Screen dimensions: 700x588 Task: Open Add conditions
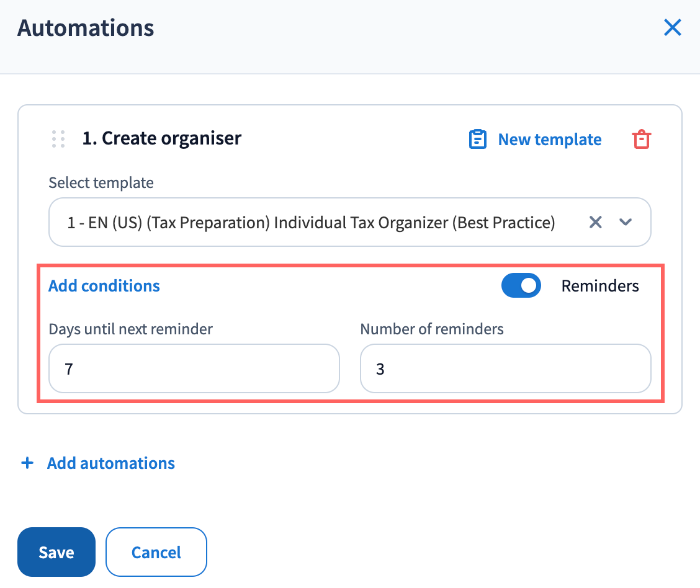coord(104,286)
